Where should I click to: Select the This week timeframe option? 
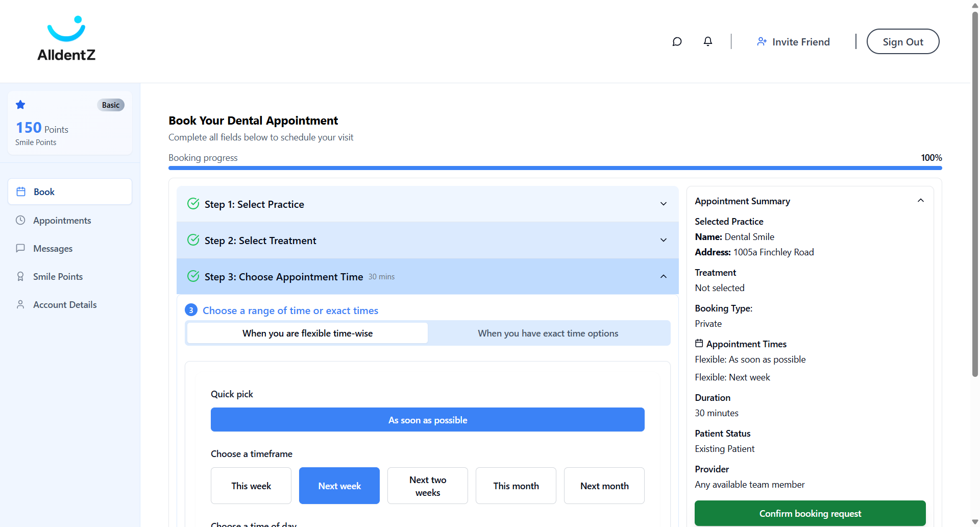[x=251, y=486]
